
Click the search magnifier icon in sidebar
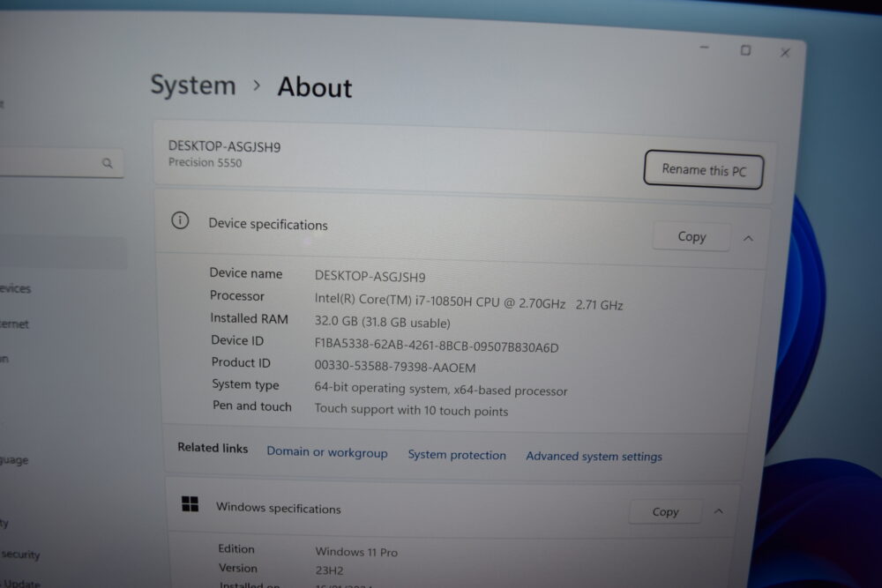click(x=107, y=163)
